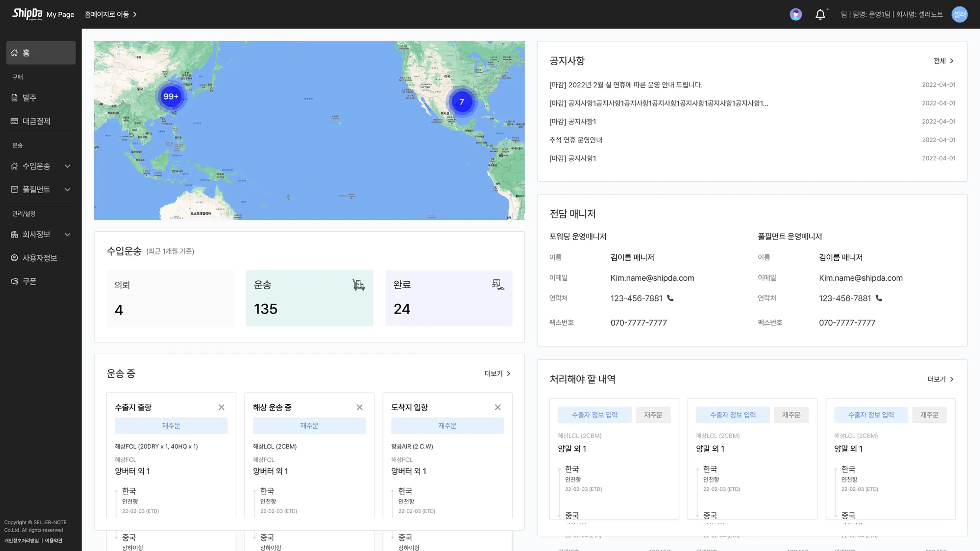Click second 수출자 정보 입력 button
This screenshot has height=551, width=980.
pyautogui.click(x=733, y=415)
